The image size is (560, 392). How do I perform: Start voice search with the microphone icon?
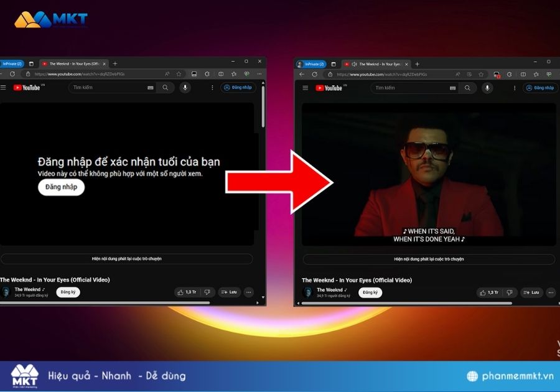pos(487,88)
